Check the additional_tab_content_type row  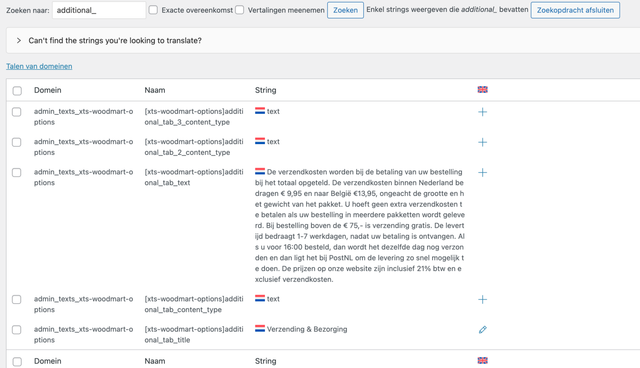coord(17,299)
